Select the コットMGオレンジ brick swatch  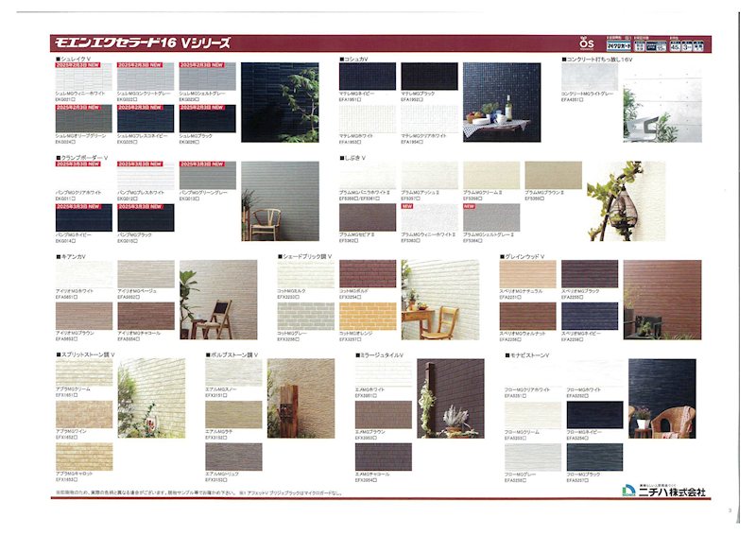pyautogui.click(x=368, y=317)
